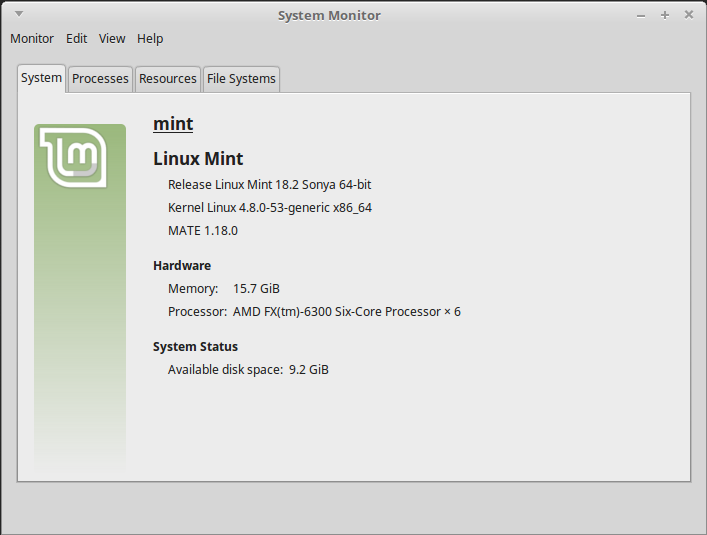
Task: Click the 'Hardware' heading
Action: (182, 266)
